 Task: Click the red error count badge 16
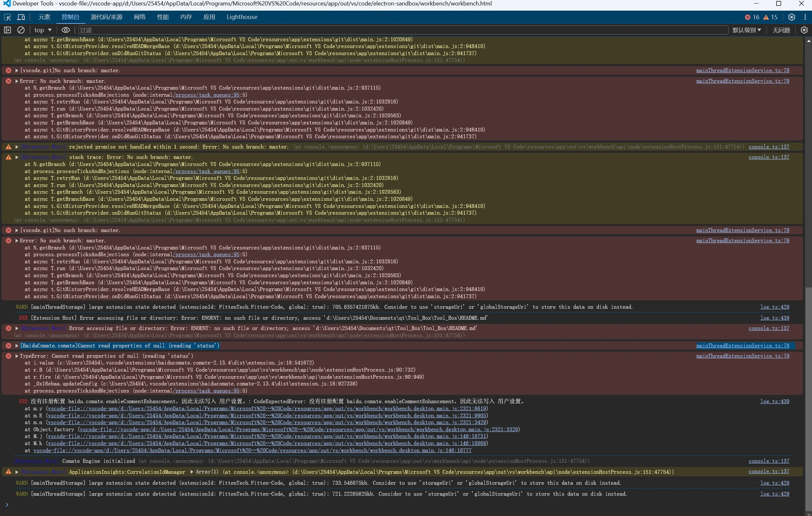click(752, 17)
